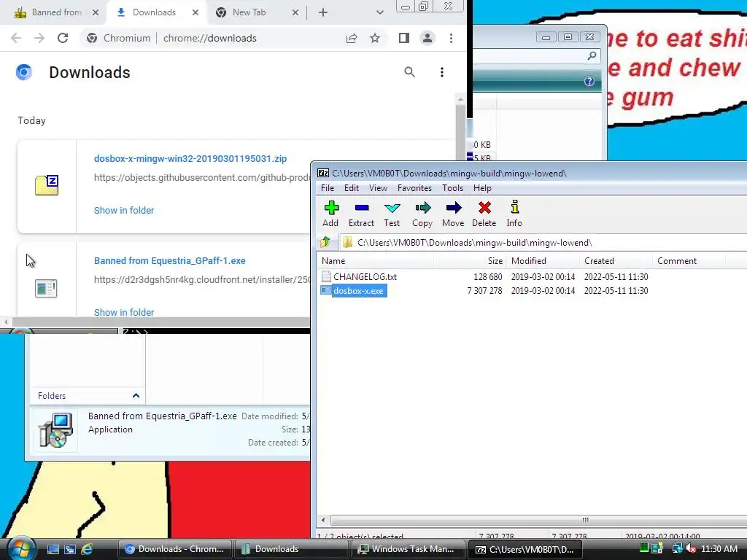Close the Downloads tab in Chromium

[x=196, y=12]
